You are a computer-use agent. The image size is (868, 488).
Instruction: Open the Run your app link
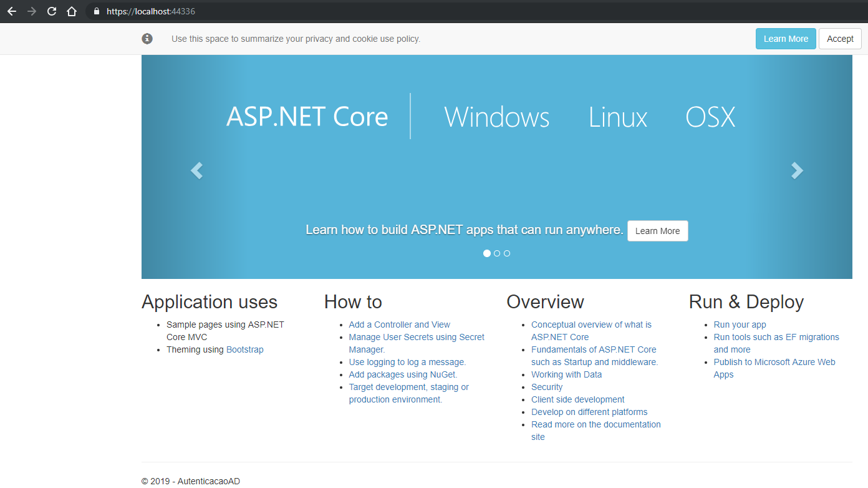coord(740,325)
